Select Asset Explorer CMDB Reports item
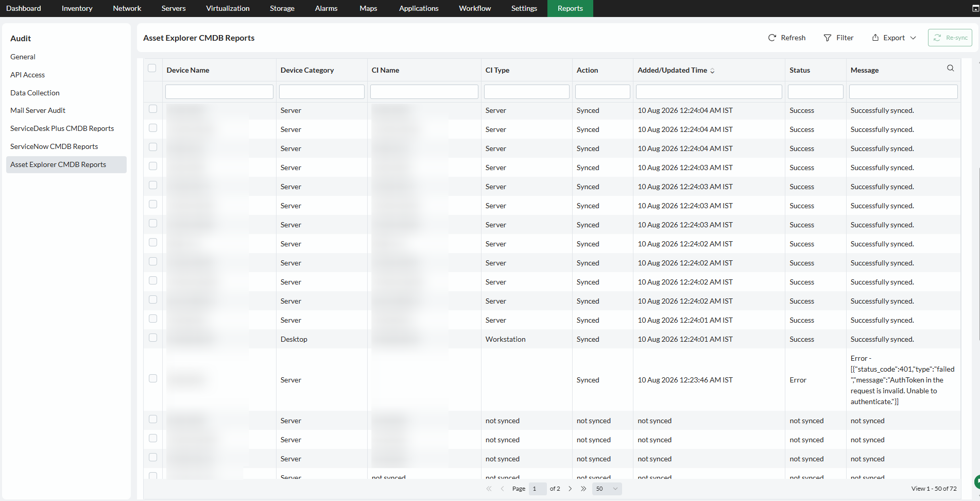 coord(66,164)
